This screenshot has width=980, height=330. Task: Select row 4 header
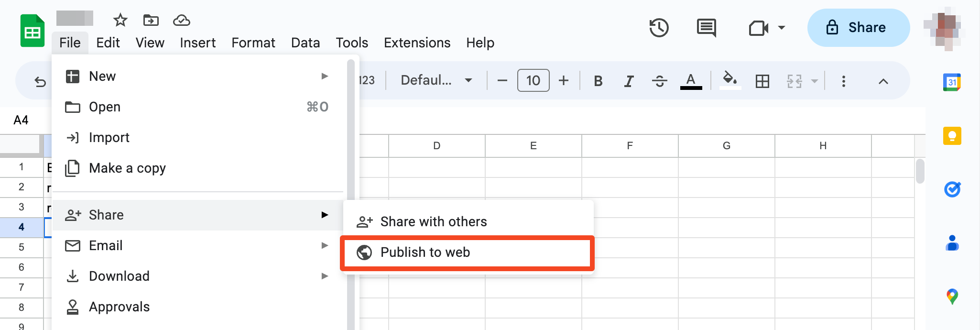click(22, 227)
